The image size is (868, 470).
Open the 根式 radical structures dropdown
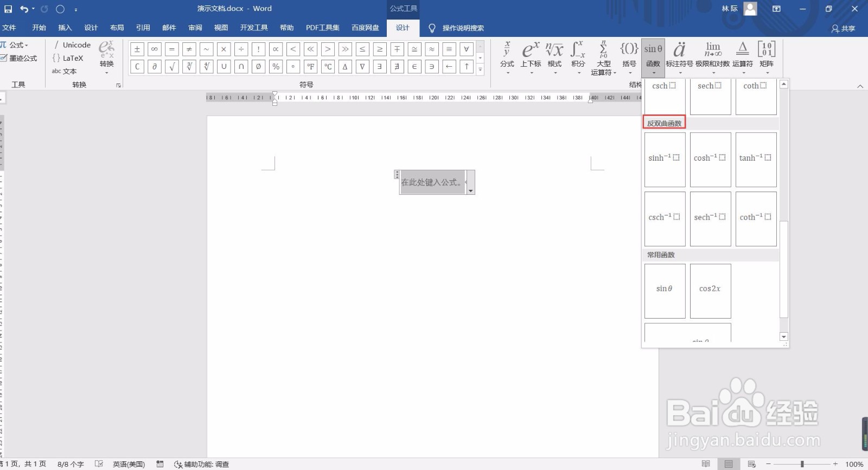pos(554,58)
